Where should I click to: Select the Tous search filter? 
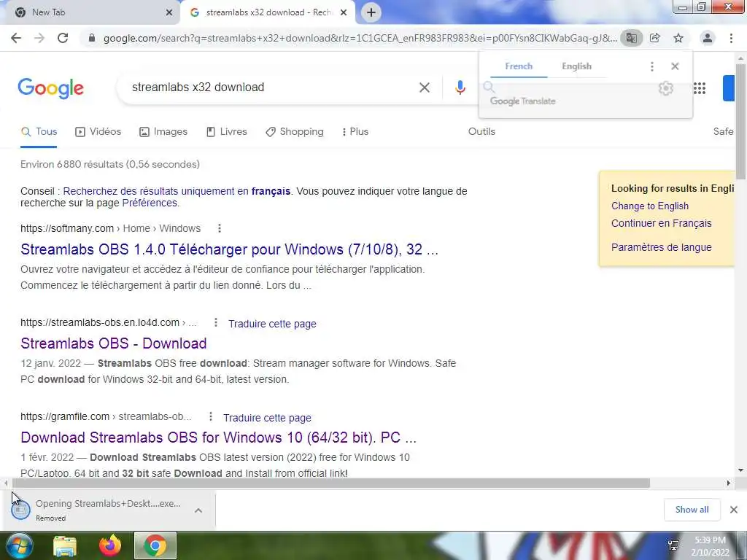[x=39, y=132]
